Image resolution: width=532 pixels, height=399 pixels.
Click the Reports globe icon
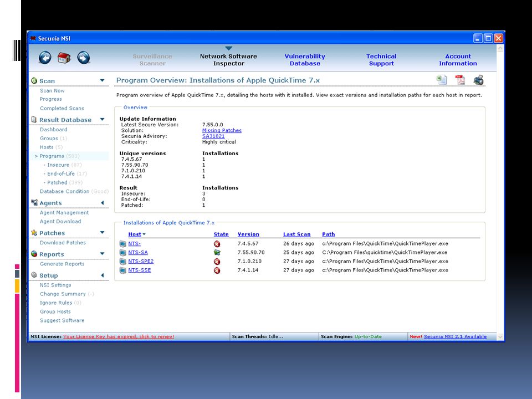pos(34,254)
